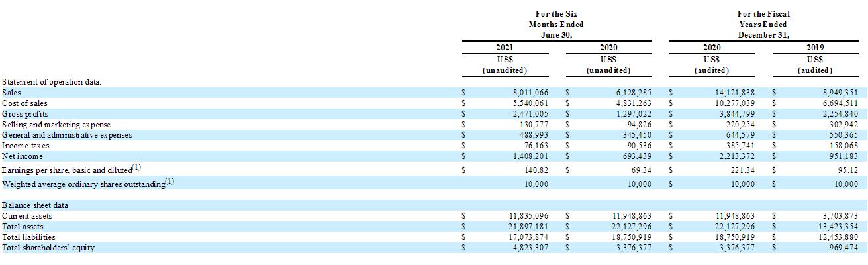Select EPS value 69.34

click(x=643, y=170)
